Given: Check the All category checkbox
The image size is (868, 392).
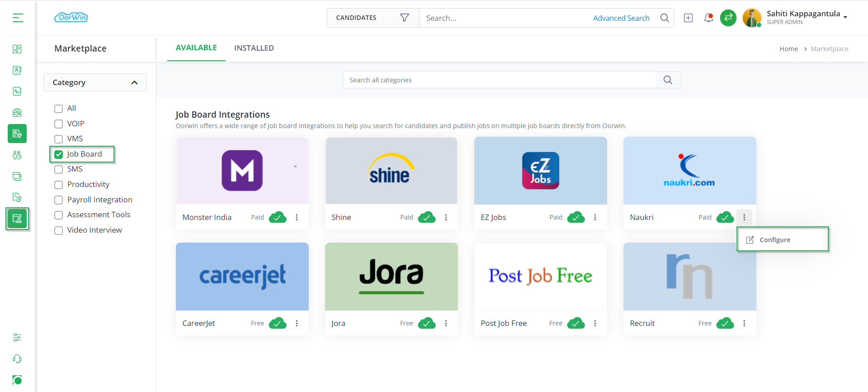Looking at the screenshot, I should pos(58,109).
